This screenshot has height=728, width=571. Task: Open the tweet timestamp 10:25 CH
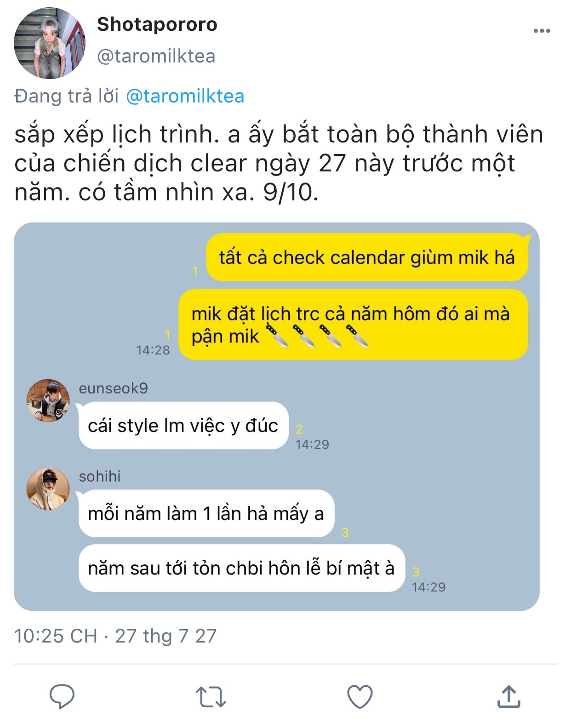click(x=56, y=636)
